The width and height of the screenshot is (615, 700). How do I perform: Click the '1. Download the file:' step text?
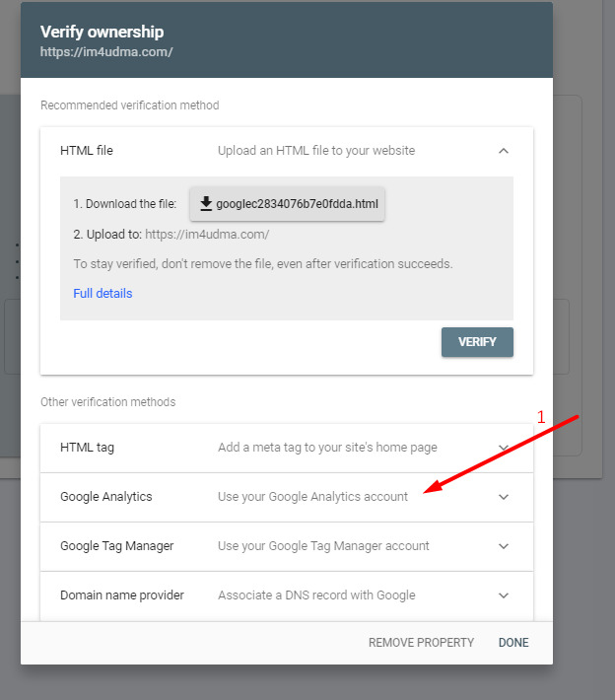tap(125, 204)
